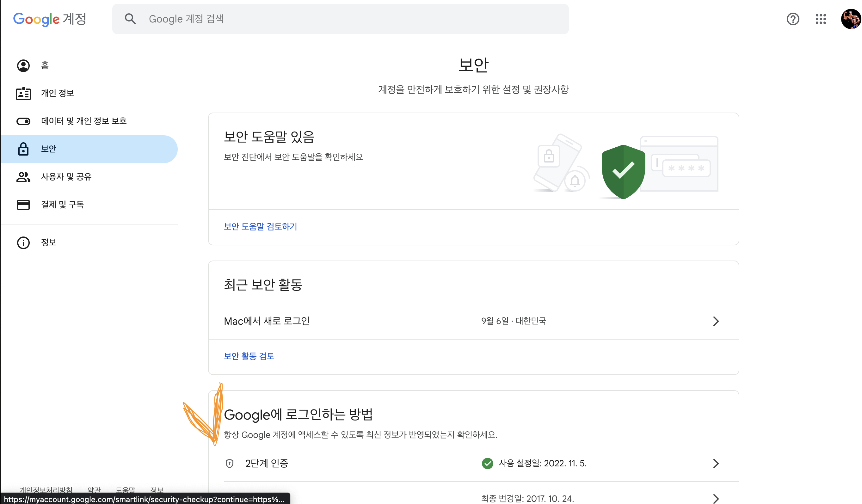Expand the chevron beside 최종 변경일 2017

716,498
